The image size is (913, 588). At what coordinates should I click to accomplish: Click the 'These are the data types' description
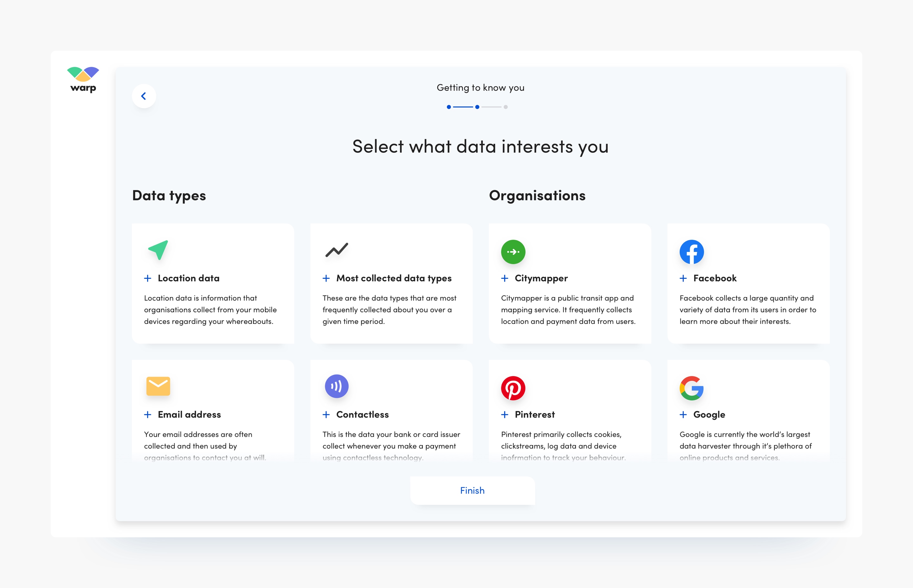pyautogui.click(x=389, y=310)
